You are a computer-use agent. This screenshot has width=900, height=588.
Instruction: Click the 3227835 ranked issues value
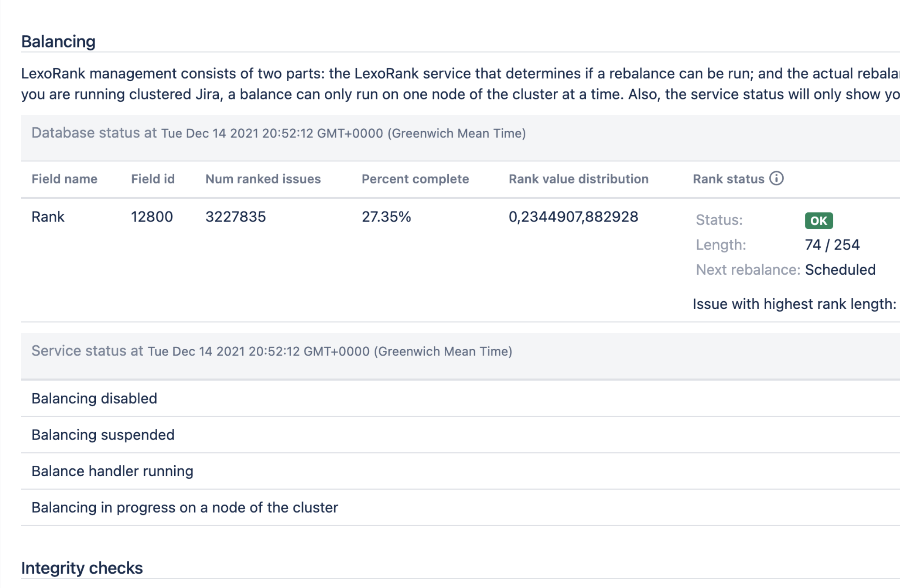(x=235, y=217)
